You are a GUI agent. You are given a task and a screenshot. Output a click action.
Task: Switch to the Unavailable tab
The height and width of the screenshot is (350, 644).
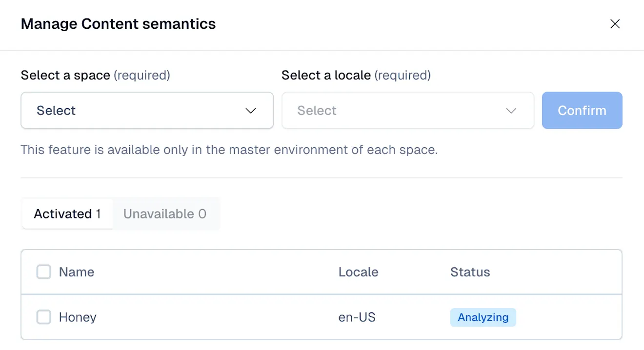pos(165,214)
